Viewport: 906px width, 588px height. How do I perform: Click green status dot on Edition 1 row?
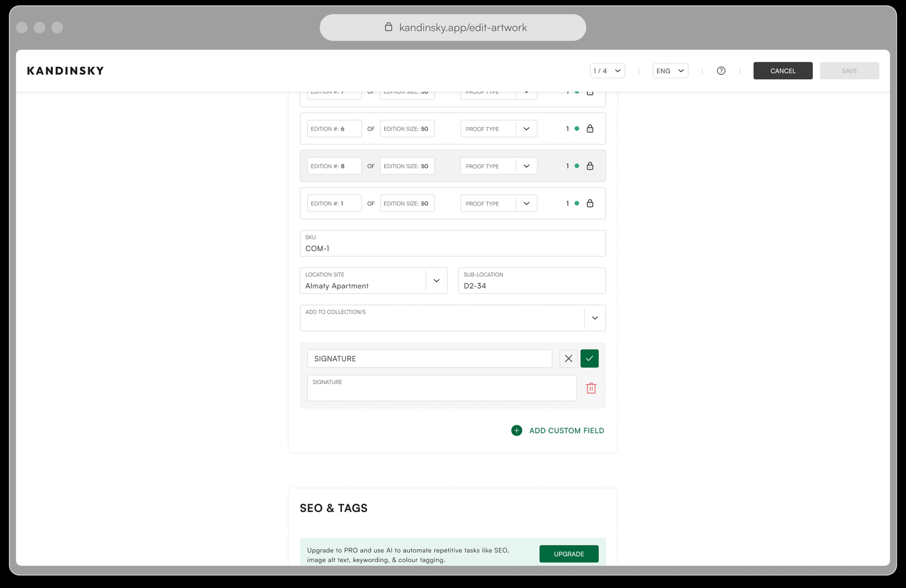click(x=577, y=203)
